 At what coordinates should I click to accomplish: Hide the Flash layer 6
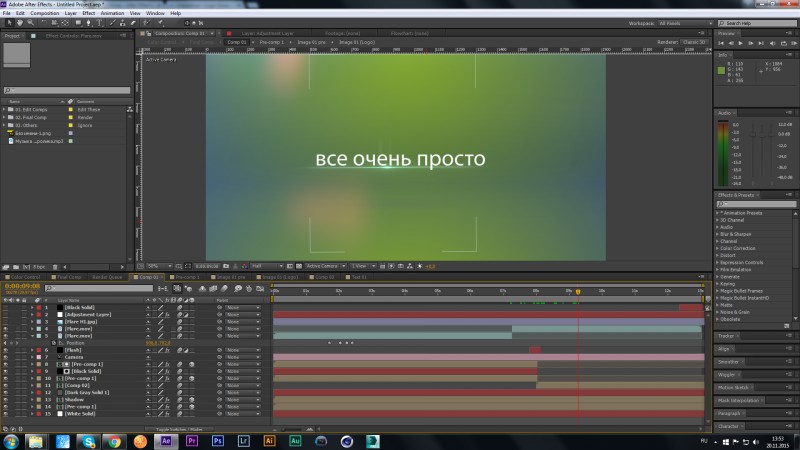click(6, 350)
